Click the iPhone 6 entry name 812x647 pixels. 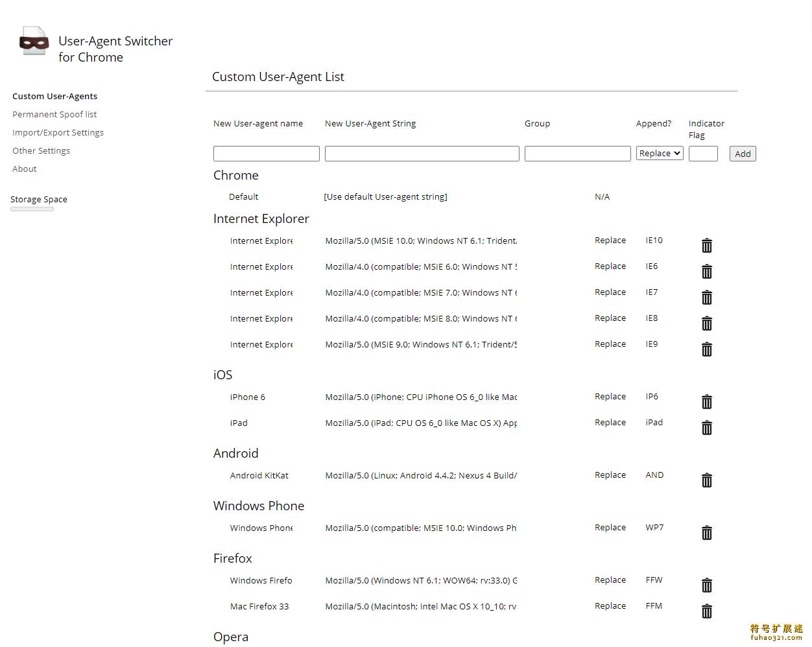pyautogui.click(x=247, y=397)
